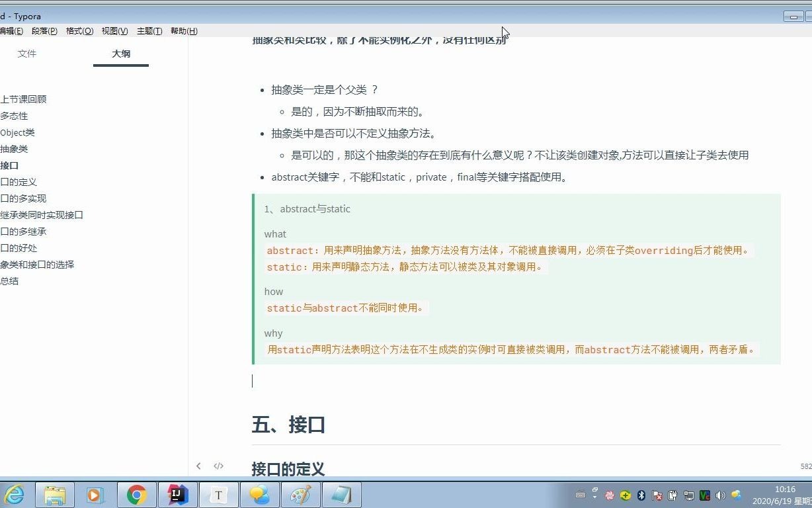This screenshot has height=508, width=812.
Task: Open the 视图 menu
Action: [x=113, y=30]
